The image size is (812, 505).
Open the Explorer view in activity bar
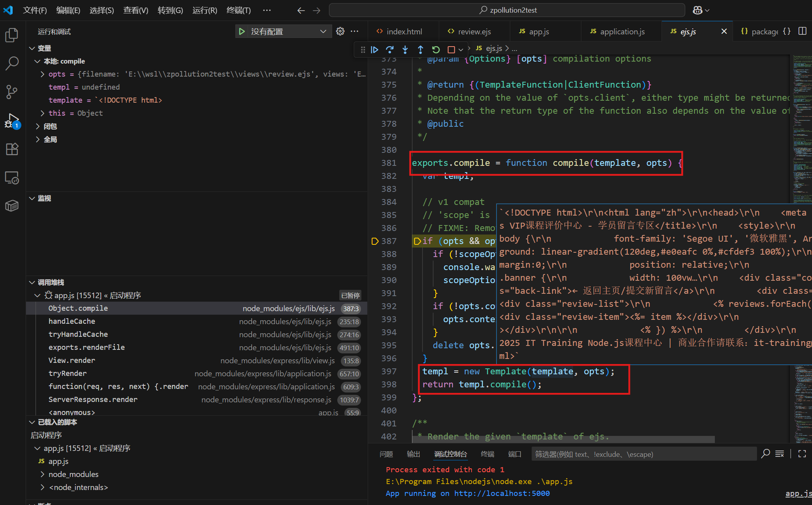12,35
